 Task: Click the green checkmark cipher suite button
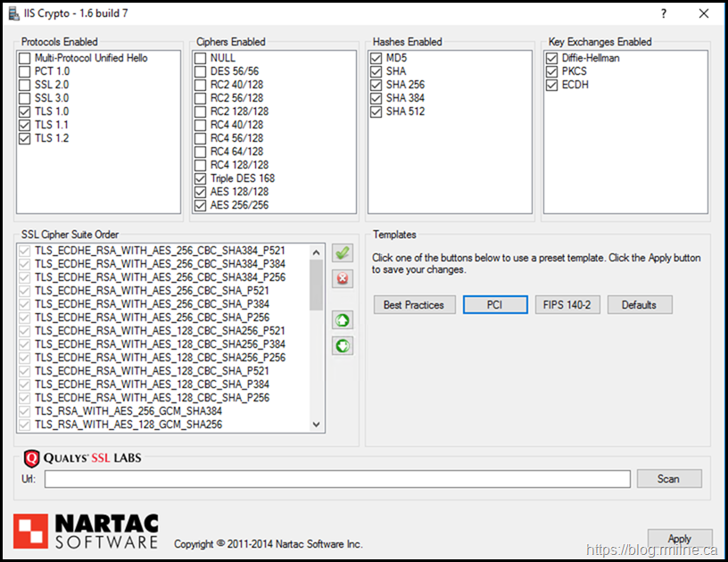(342, 253)
